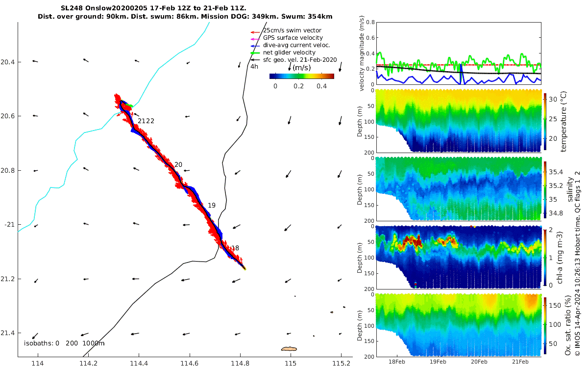Click the '18' day marker on glider track
The width and height of the screenshot is (588, 368).
click(x=235, y=248)
